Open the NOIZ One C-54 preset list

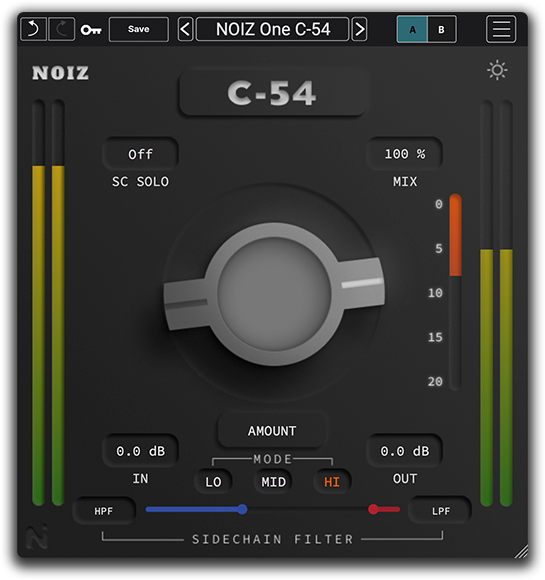(273, 29)
